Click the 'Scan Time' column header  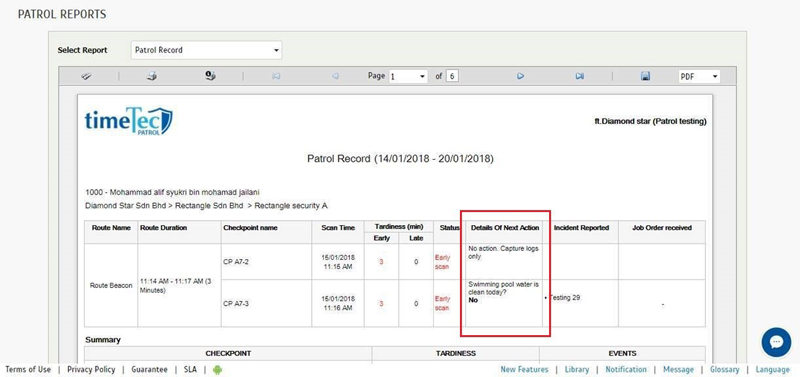(338, 228)
